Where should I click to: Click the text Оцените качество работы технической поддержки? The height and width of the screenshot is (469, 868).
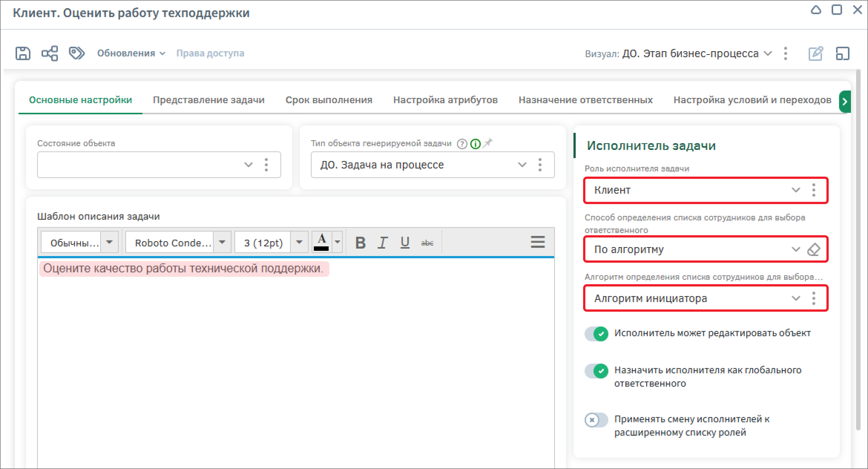(184, 269)
